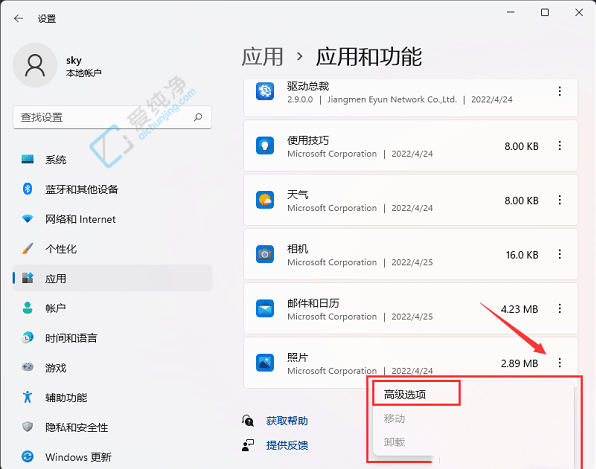Open Windows 更新 settings category
The image size is (596, 469).
coord(112,456)
